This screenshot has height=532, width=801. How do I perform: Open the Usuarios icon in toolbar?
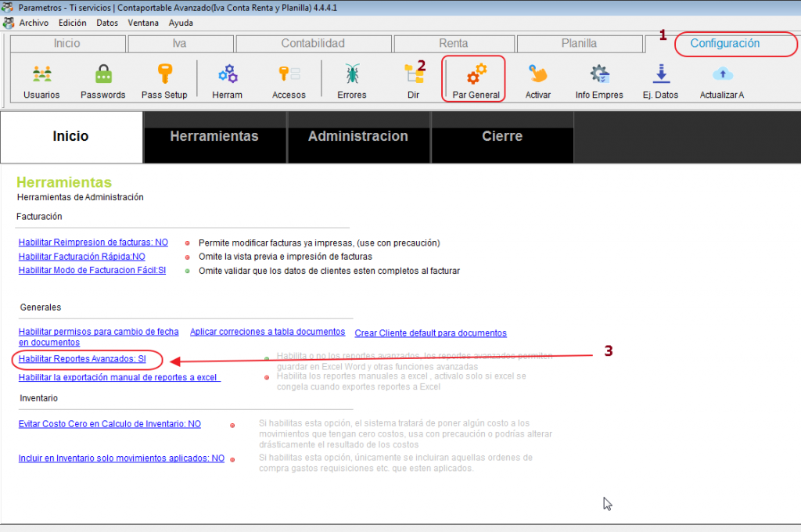pos(41,75)
